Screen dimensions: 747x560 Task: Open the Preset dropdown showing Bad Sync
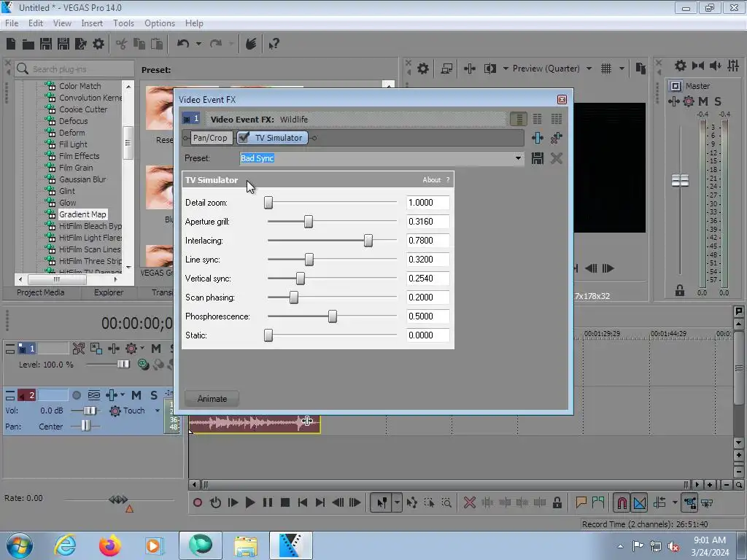coord(518,158)
